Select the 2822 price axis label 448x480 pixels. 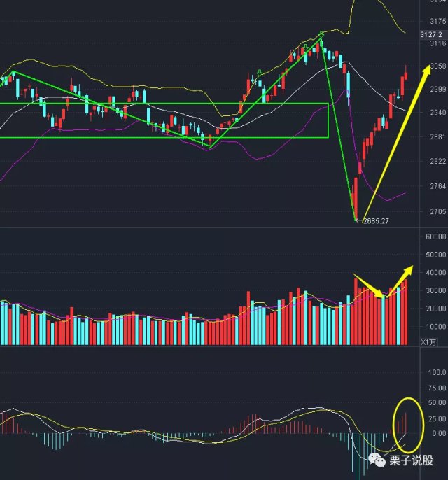(x=438, y=161)
